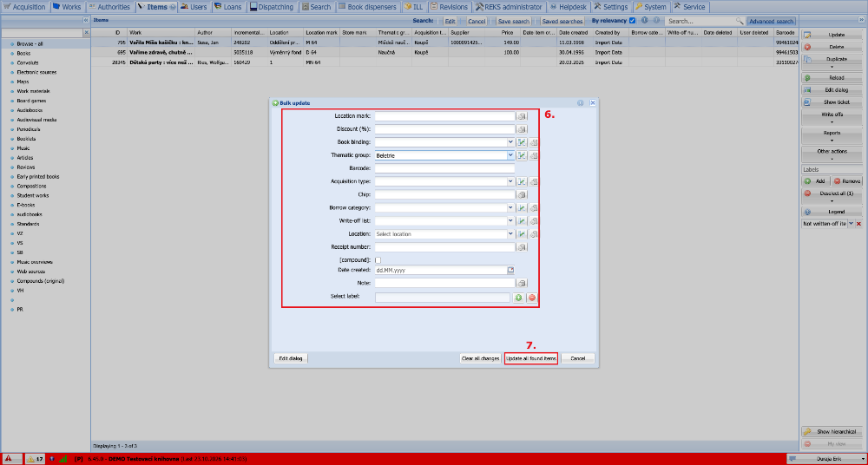Click grey clear icon next to Book binding
This screenshot has width=868, height=465.
click(534, 142)
